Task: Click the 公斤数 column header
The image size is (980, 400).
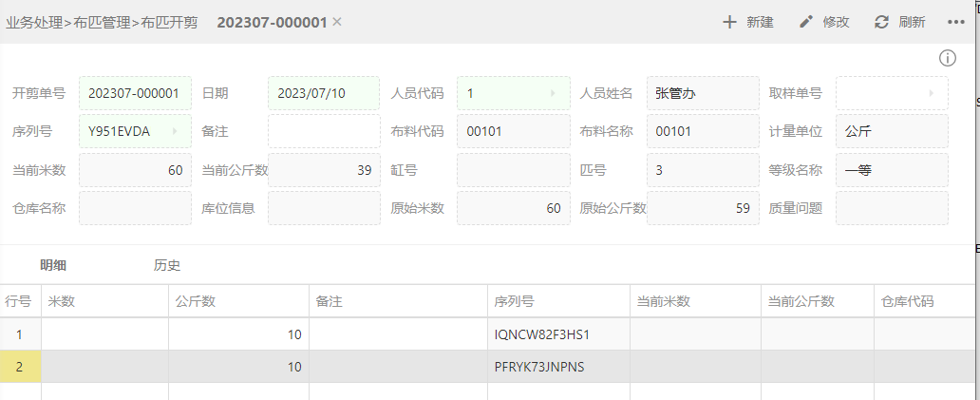Action: (196, 301)
